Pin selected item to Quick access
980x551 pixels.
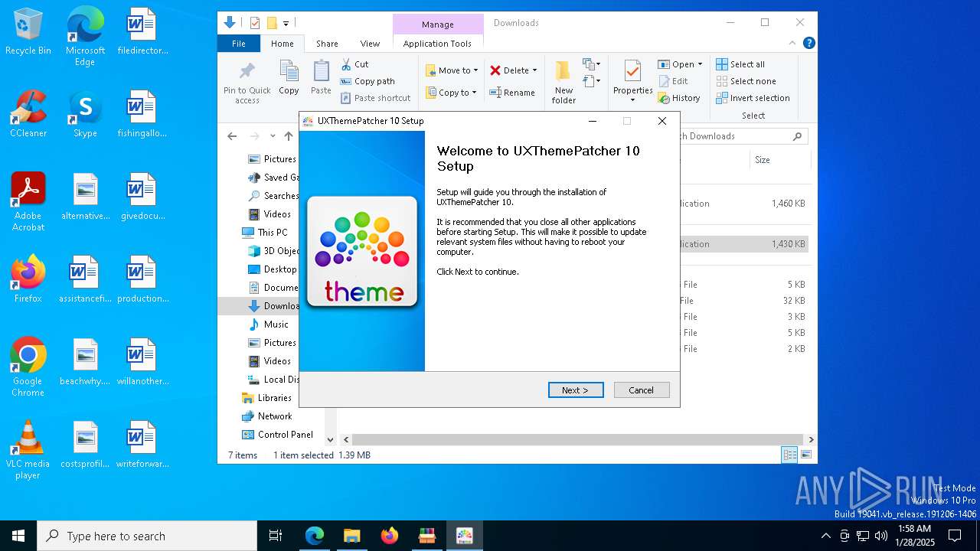point(247,82)
